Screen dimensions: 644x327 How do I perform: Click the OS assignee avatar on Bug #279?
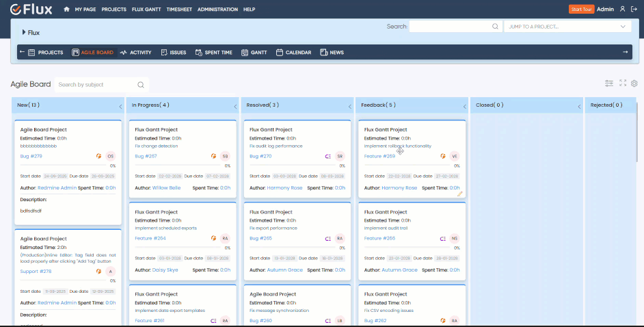[x=111, y=156]
